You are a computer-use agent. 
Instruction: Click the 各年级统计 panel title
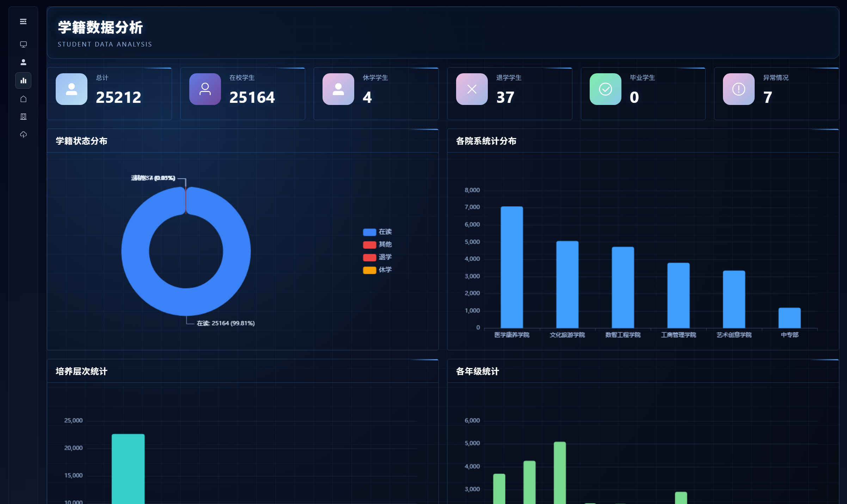coord(478,371)
